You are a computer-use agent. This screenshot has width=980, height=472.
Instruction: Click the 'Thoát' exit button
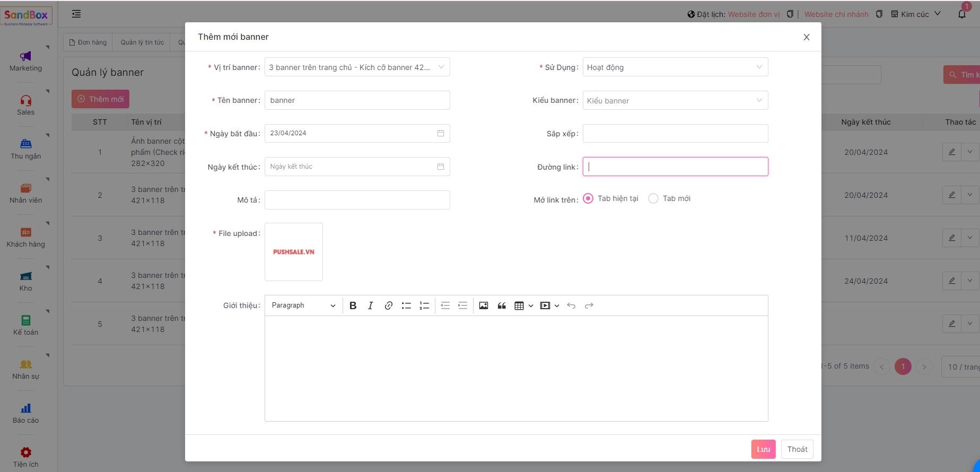pyautogui.click(x=797, y=449)
